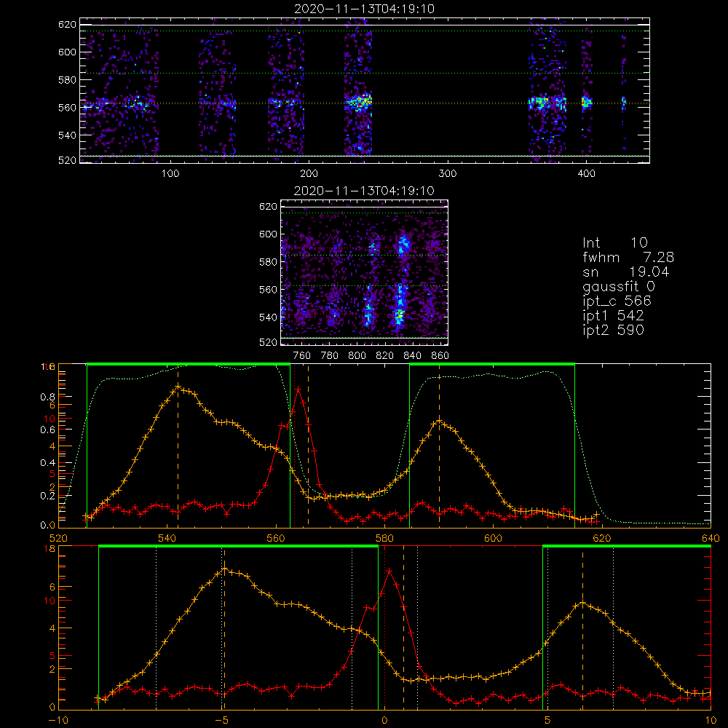728x728 pixels.
Task: Click x-axis label 100 on top spectrogram
Action: [x=170, y=174]
